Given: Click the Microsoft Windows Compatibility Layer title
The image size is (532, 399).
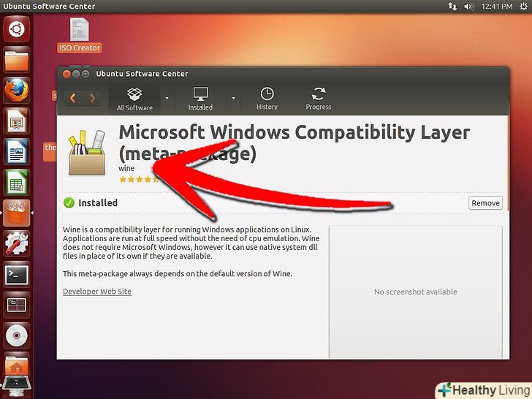Looking at the screenshot, I should pos(294,142).
